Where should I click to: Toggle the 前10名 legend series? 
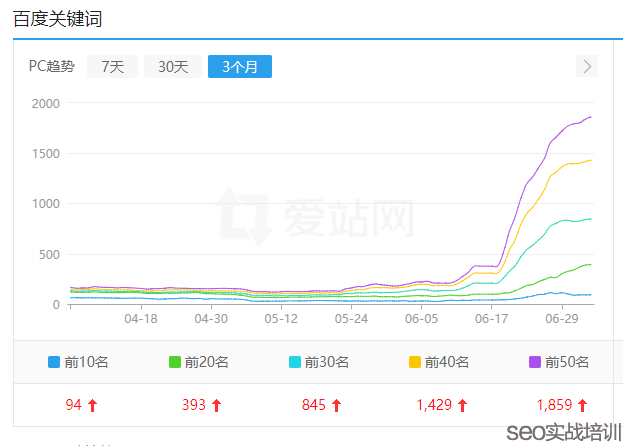click(78, 362)
